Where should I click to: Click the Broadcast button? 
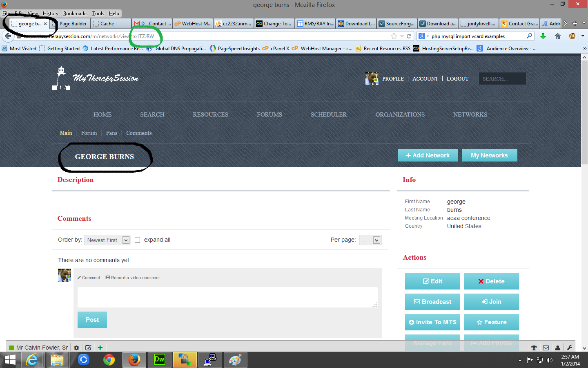(x=432, y=302)
